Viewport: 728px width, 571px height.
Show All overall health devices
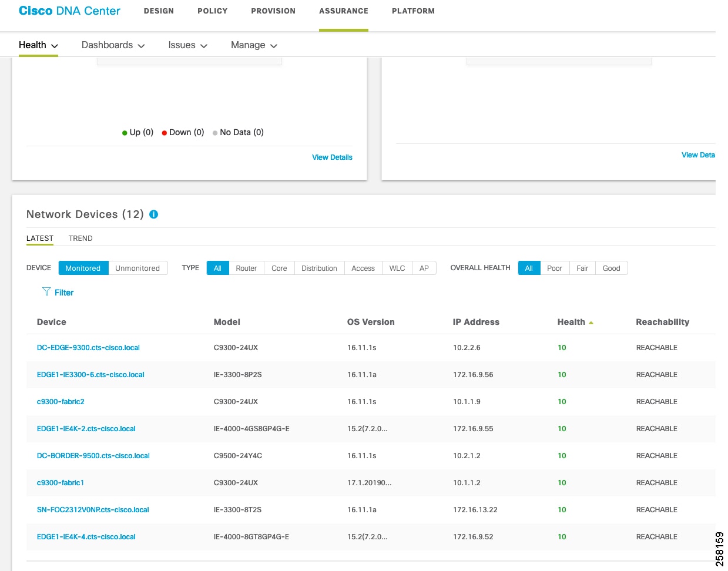click(x=529, y=268)
